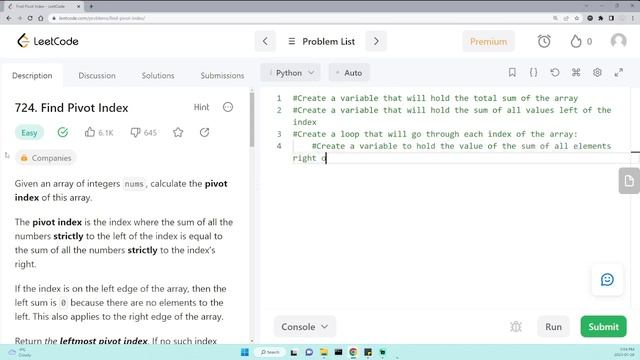Screen dimensions: 640x360
Task: Switch to the Description tab
Action: tap(32, 76)
